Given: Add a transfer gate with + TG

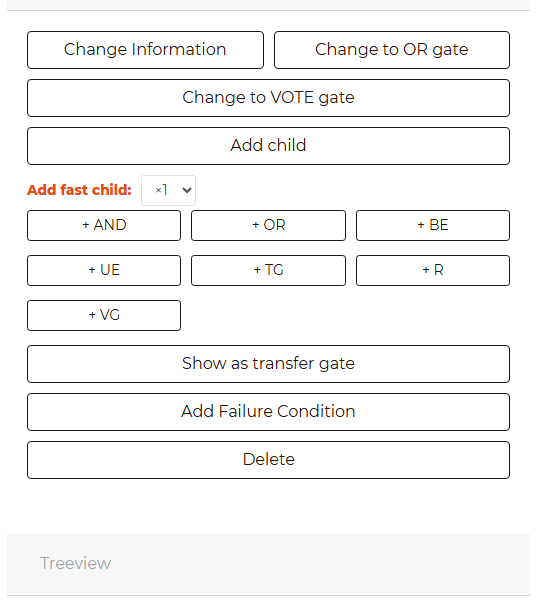Looking at the screenshot, I should point(268,270).
